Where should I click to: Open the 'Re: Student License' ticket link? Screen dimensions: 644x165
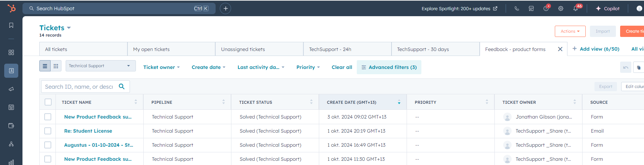[88, 131]
